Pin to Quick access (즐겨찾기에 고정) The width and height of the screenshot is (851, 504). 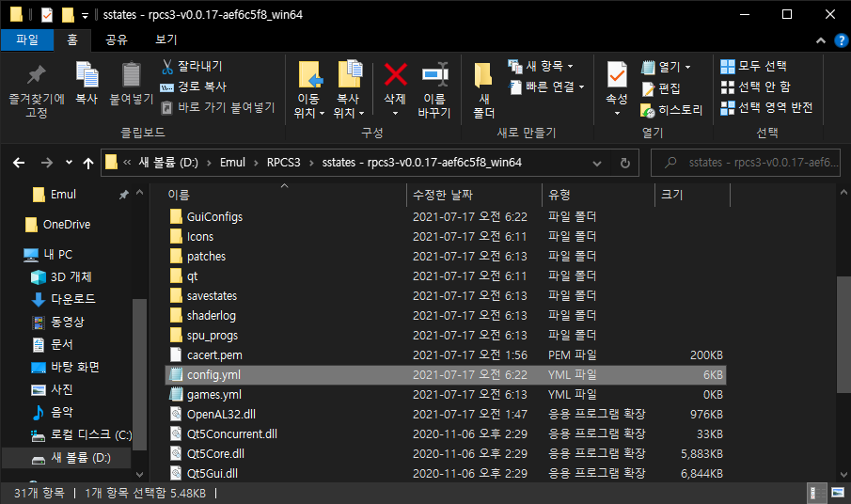[37, 90]
